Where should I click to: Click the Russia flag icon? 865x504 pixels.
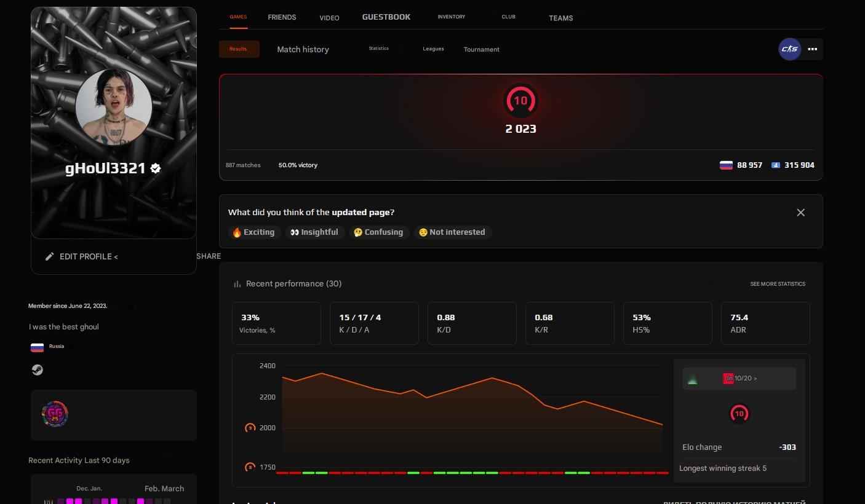37,347
